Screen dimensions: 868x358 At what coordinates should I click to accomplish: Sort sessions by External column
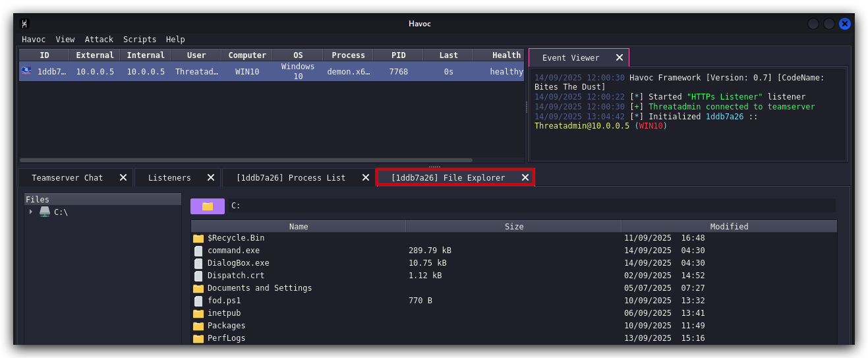pyautogui.click(x=95, y=55)
